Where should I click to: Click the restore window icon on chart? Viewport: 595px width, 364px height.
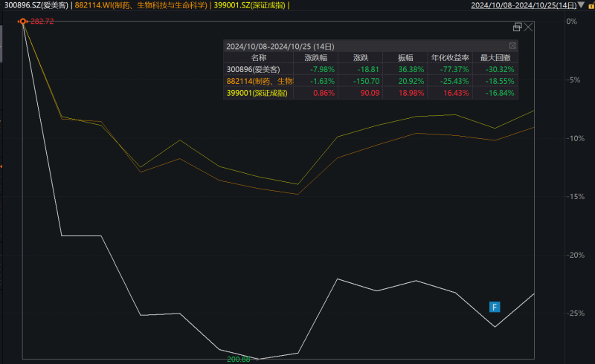click(x=517, y=27)
